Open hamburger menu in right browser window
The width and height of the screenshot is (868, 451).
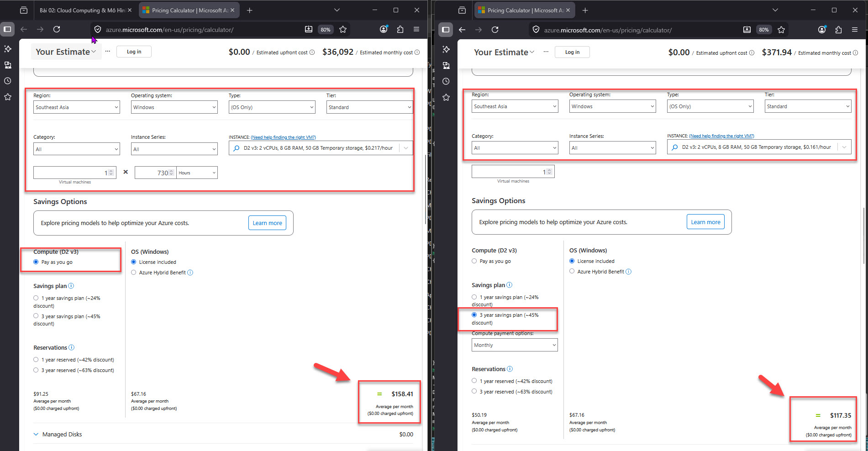click(x=855, y=30)
